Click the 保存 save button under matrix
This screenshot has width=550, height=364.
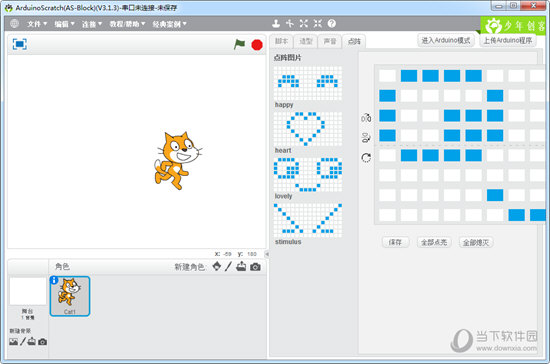[395, 242]
